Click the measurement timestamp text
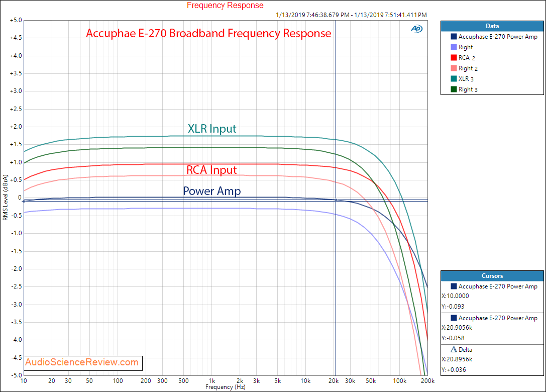The width and height of the screenshot is (546, 392). (x=351, y=15)
